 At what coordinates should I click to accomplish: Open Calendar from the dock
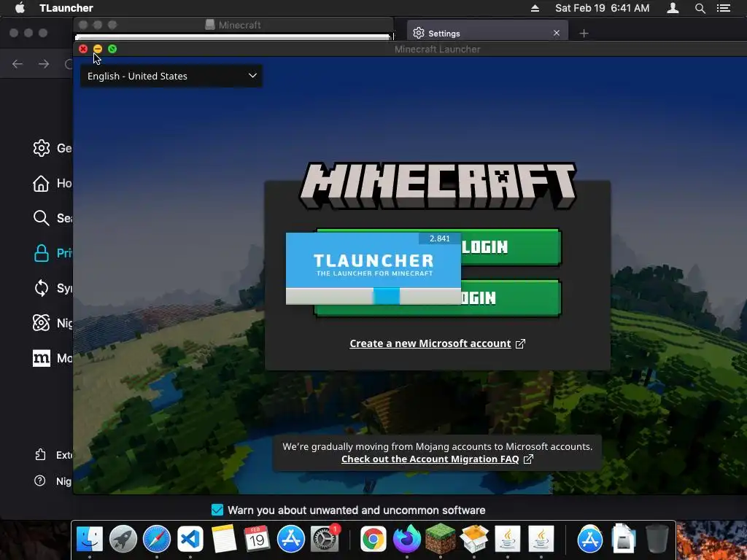[258, 539]
